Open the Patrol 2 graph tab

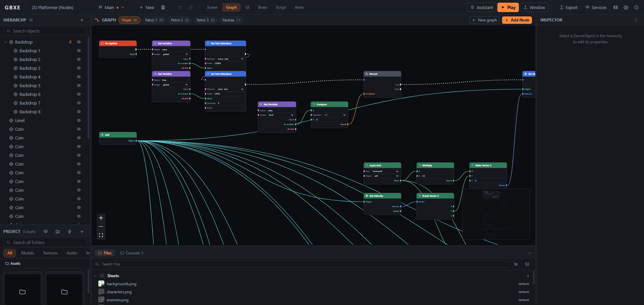[180, 20]
